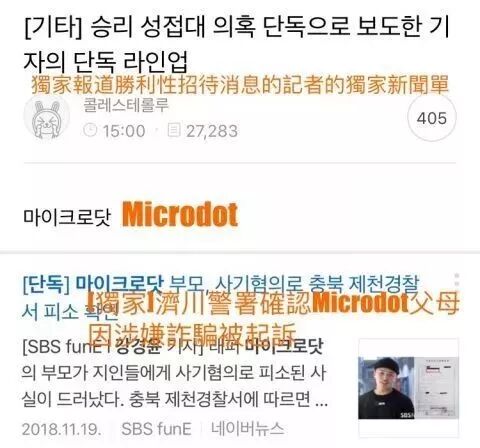Click the SBS funE source label
The width and height of the screenshot is (480, 448).
click(156, 429)
